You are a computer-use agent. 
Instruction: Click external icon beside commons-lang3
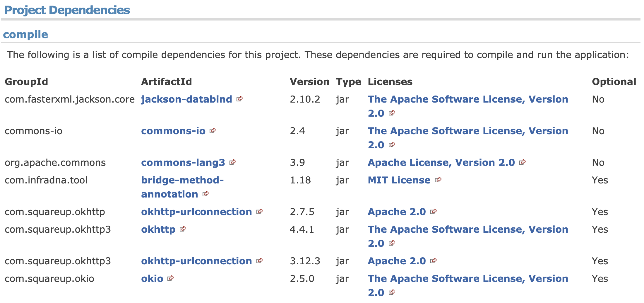pyautogui.click(x=233, y=162)
